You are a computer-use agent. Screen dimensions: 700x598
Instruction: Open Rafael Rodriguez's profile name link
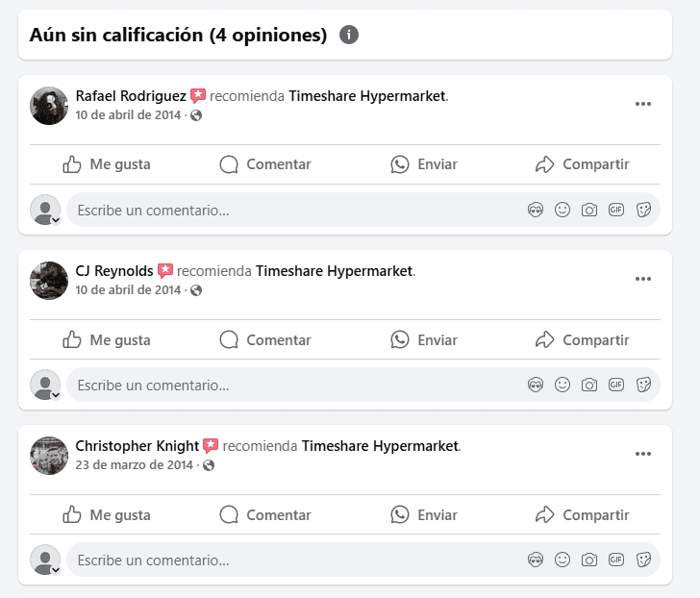(x=131, y=96)
